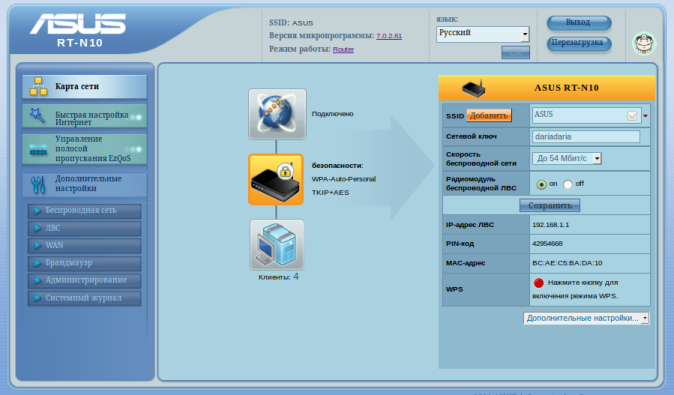Click the Выход logout button
This screenshot has height=395, width=674.
click(x=579, y=22)
